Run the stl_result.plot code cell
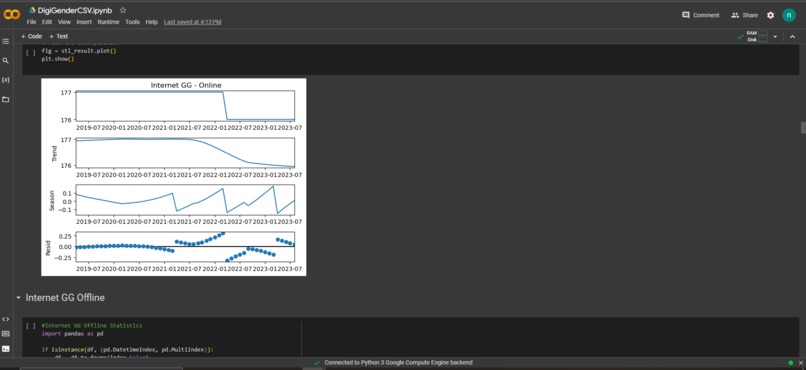 pos(31,52)
